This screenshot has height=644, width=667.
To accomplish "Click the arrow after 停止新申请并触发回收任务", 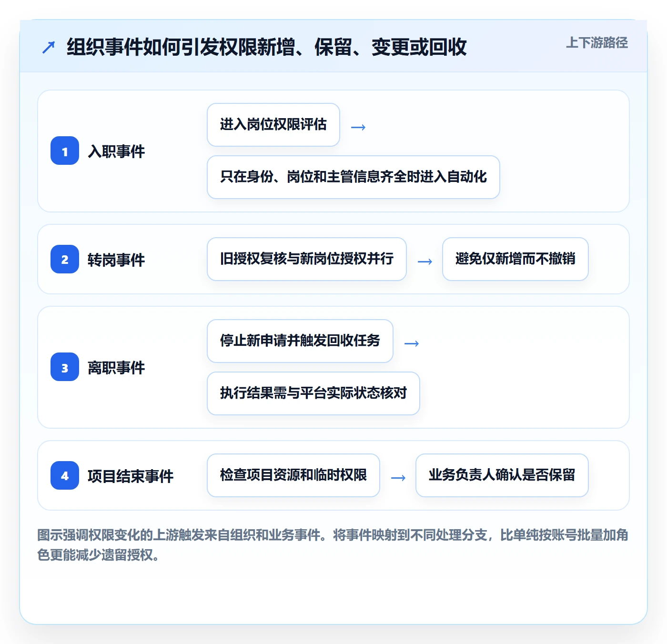I will [412, 343].
